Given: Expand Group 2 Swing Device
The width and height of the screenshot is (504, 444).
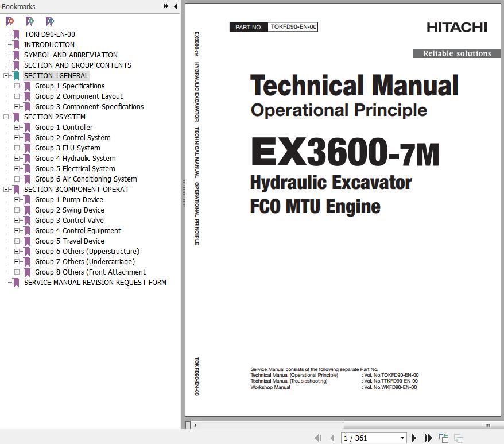Looking at the screenshot, I should 17,210.
